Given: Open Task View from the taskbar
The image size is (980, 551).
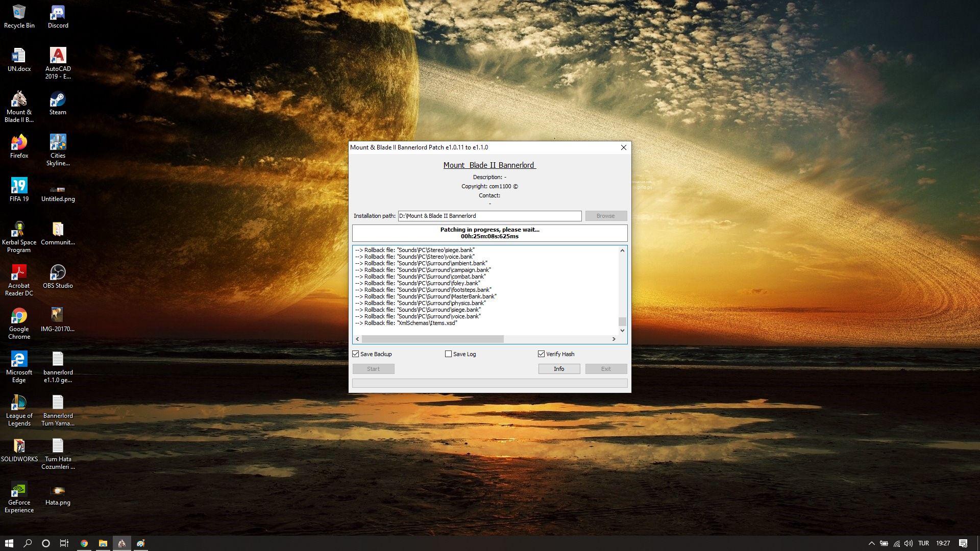Looking at the screenshot, I should coord(64,543).
